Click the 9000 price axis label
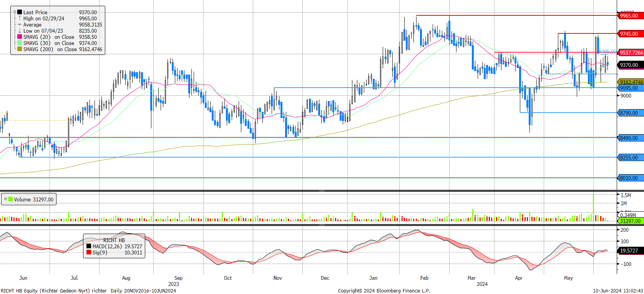This screenshot has width=644, height=294. [626, 96]
